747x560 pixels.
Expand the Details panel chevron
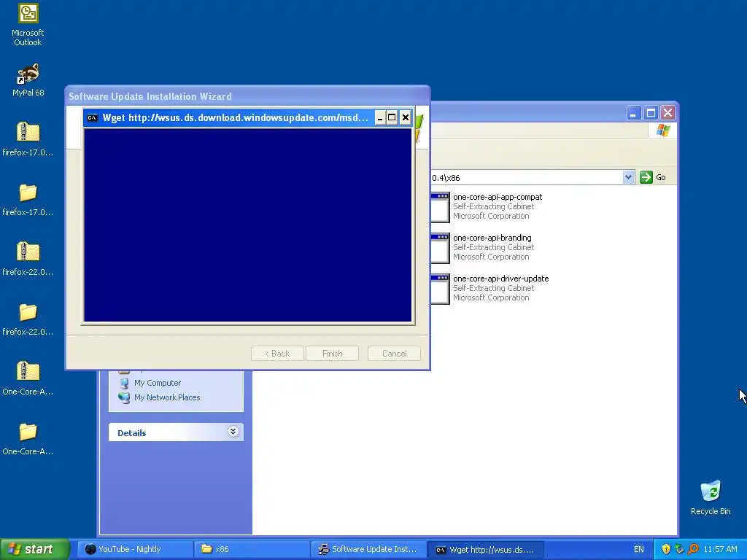click(x=233, y=432)
